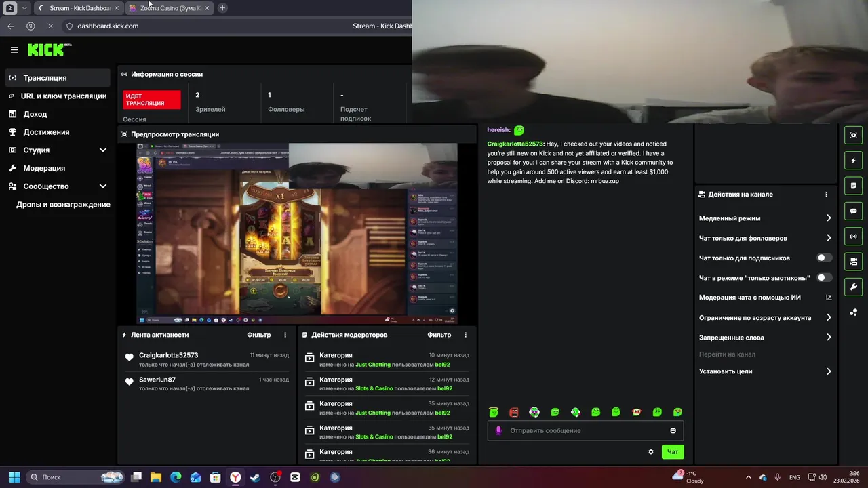This screenshot has height=488, width=868.
Task: Click the broadcast signal icon in right toolbar
Action: click(x=853, y=236)
